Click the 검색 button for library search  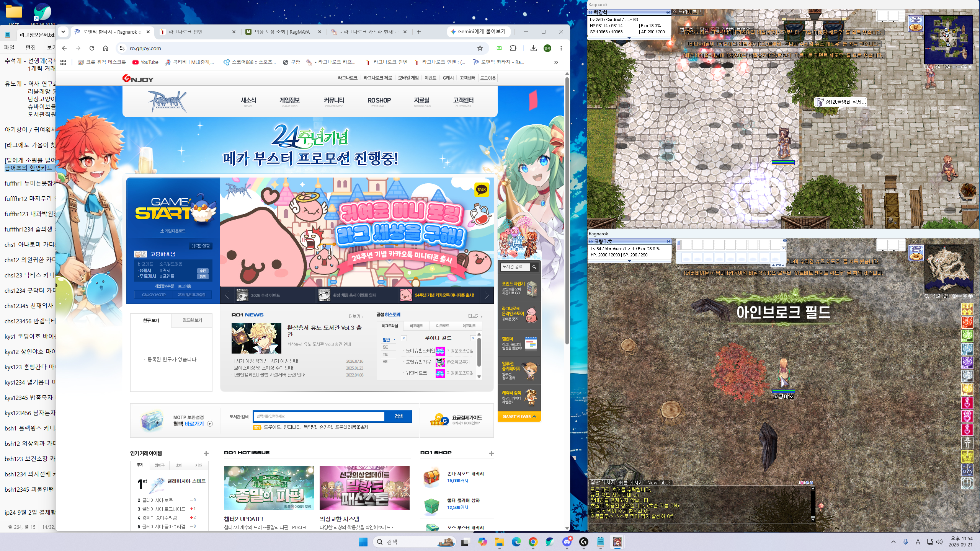(x=398, y=416)
